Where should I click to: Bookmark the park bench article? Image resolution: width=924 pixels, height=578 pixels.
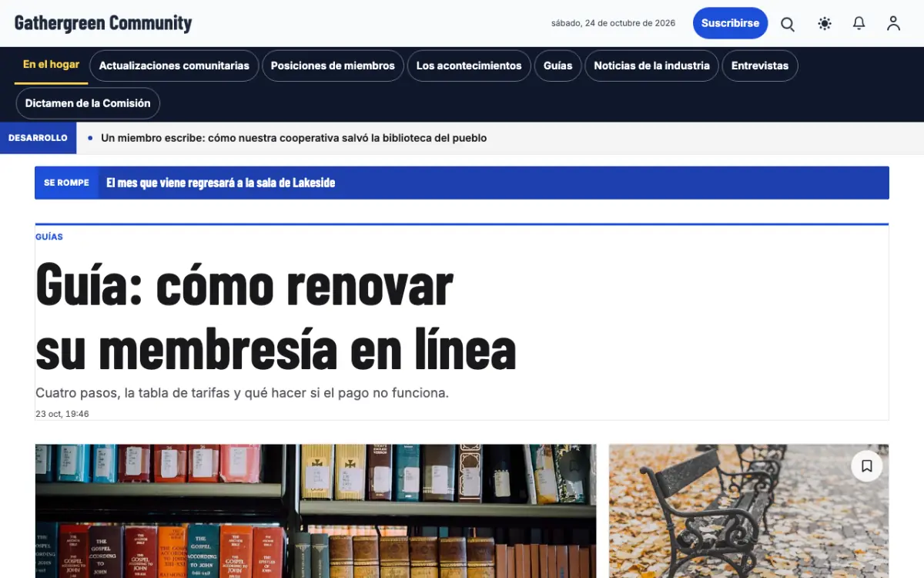click(867, 466)
